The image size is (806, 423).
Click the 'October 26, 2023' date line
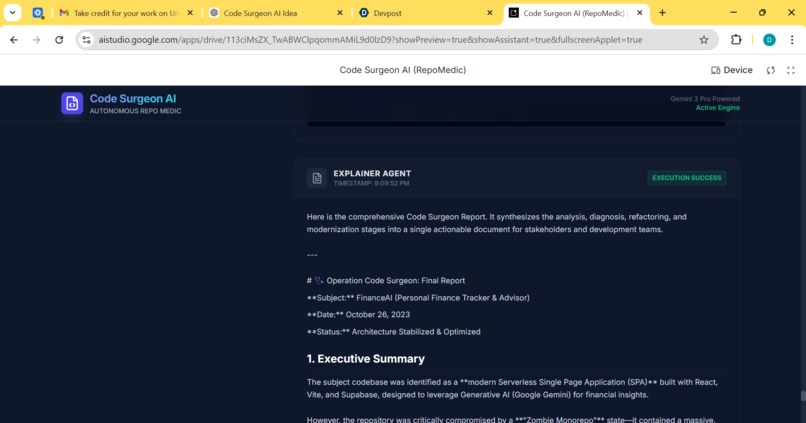(x=358, y=315)
